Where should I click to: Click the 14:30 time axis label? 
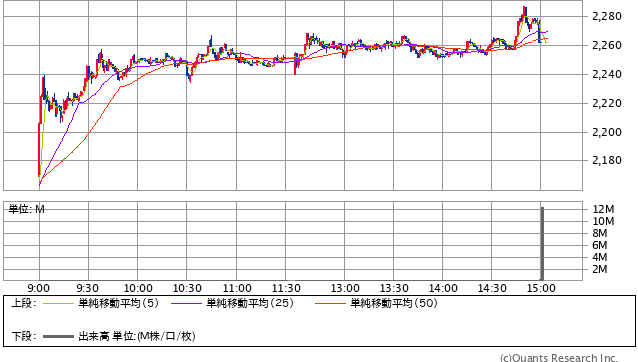tap(492, 288)
